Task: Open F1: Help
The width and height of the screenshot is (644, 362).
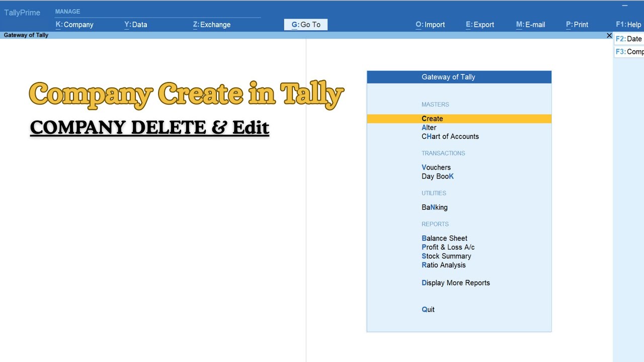Action: point(628,24)
